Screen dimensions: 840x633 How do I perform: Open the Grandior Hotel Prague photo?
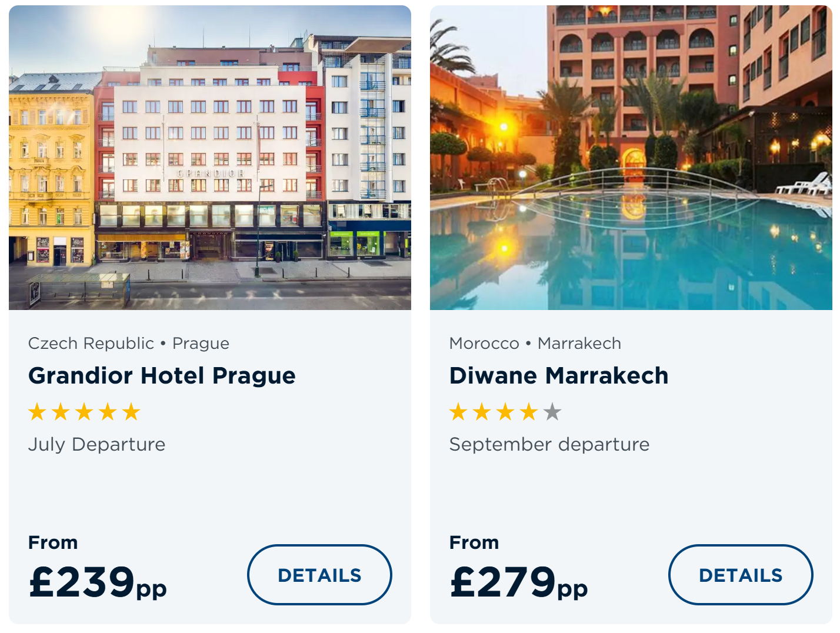(210, 158)
